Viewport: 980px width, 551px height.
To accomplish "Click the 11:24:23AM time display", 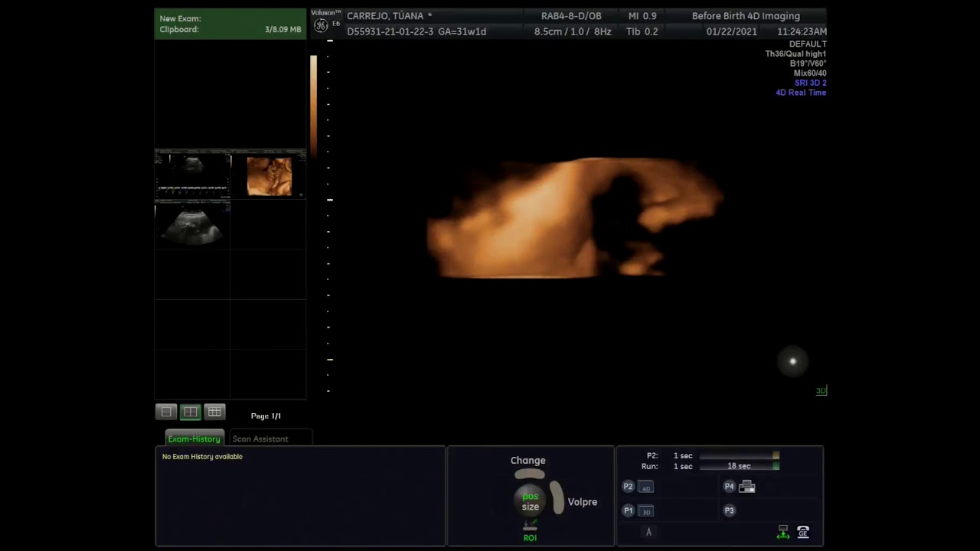I will click(802, 31).
